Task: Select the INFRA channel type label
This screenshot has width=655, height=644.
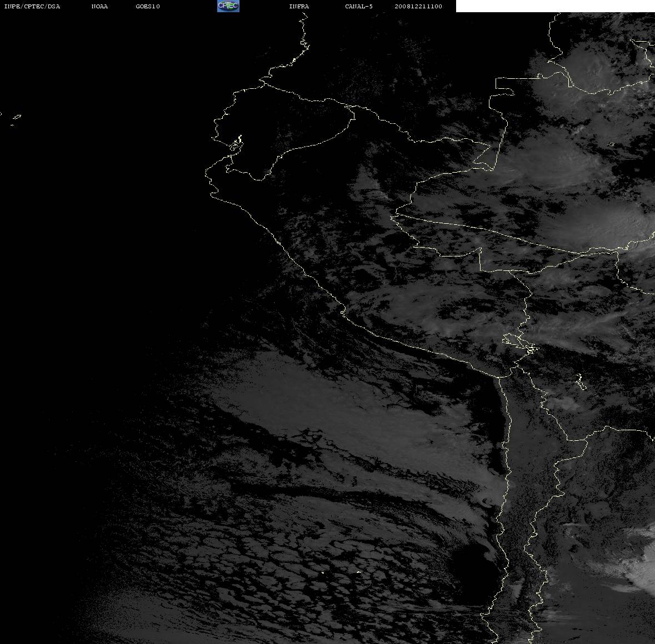Action: point(299,6)
